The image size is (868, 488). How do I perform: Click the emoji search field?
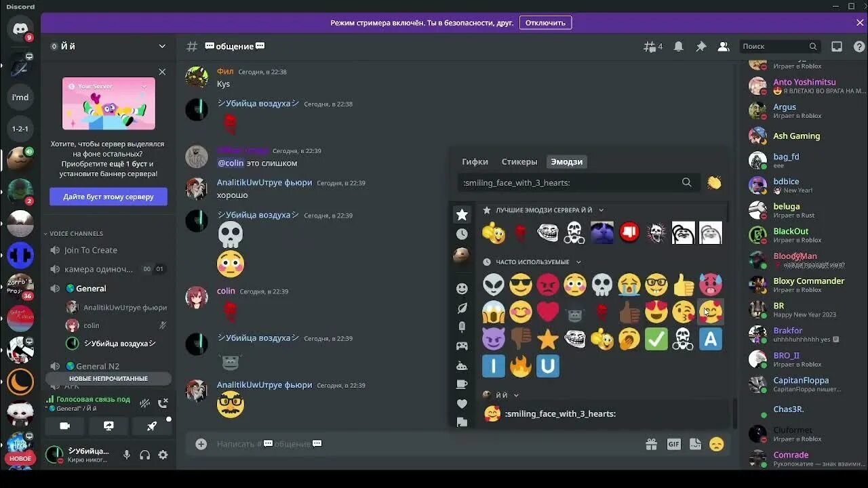coord(578,182)
